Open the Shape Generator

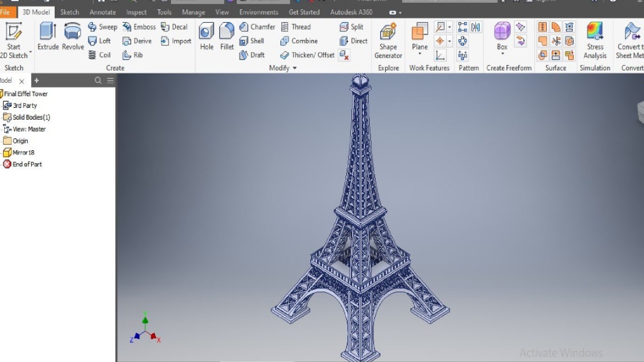(388, 40)
